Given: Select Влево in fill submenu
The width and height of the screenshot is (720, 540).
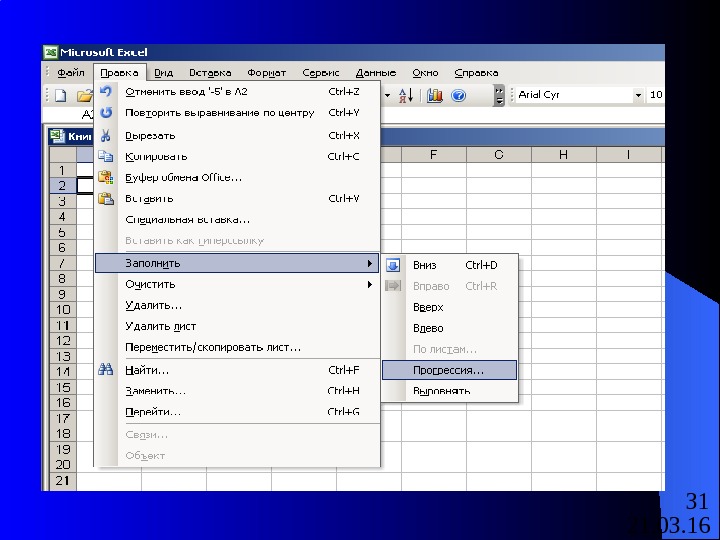Looking at the screenshot, I should pyautogui.click(x=450, y=328).
